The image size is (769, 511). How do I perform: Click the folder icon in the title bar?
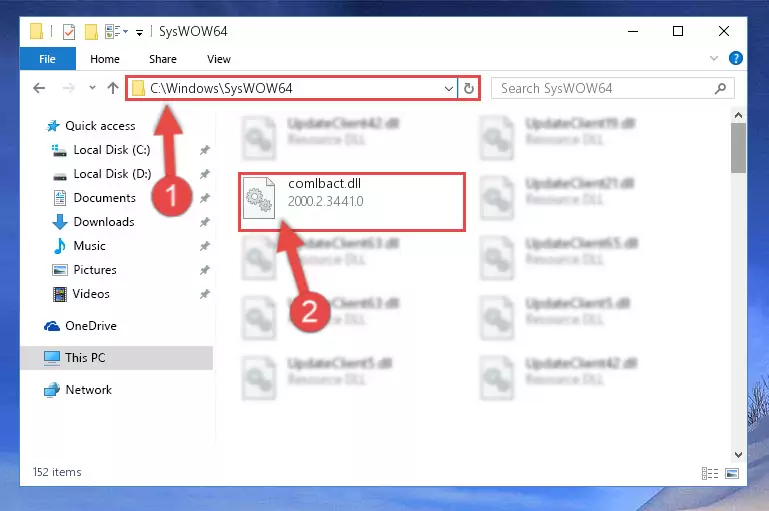[x=36, y=31]
